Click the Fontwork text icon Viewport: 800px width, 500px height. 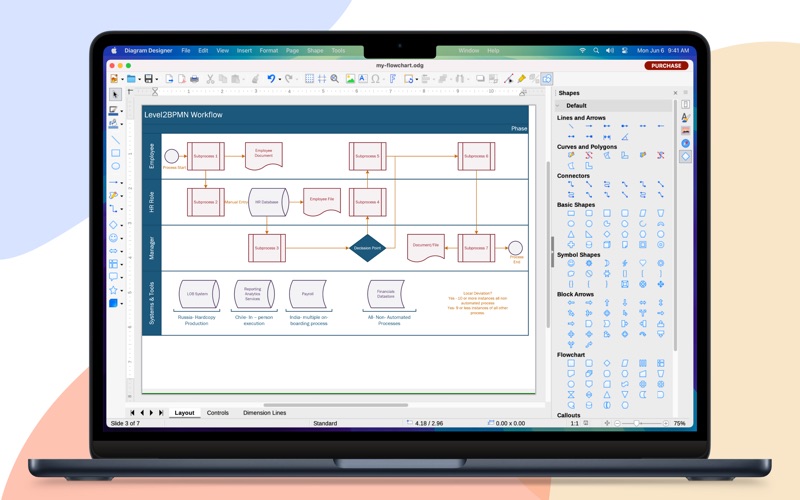pos(393,79)
